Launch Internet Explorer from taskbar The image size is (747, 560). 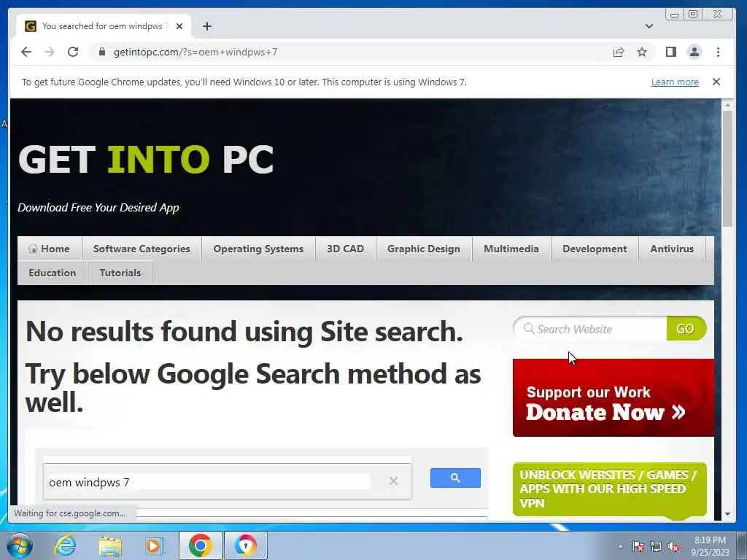pos(65,545)
